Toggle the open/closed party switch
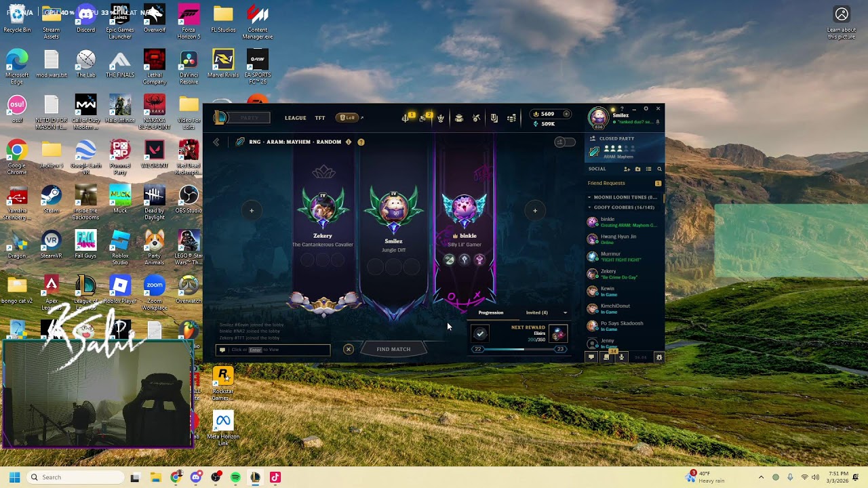This screenshot has width=868, height=488. coord(565,142)
